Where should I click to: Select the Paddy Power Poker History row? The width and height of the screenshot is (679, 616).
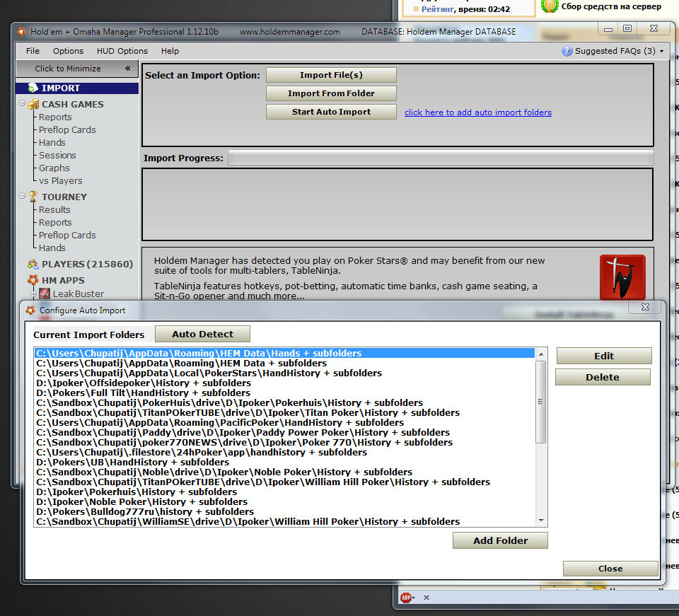click(284, 432)
